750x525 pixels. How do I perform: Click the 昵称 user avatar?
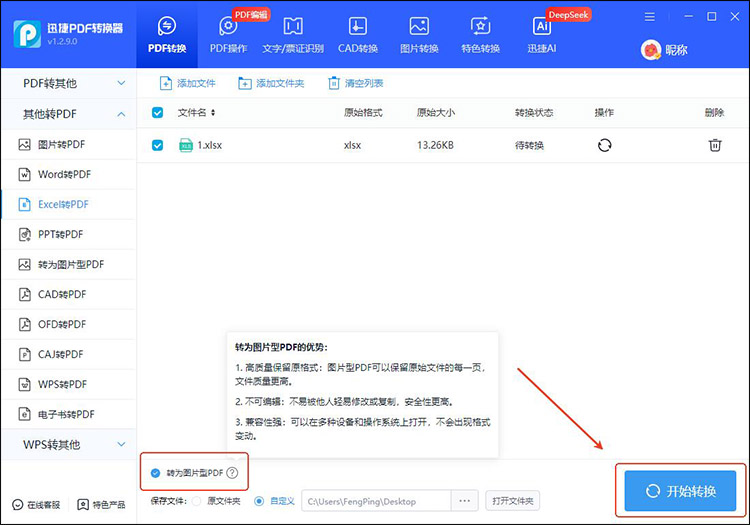[651, 50]
